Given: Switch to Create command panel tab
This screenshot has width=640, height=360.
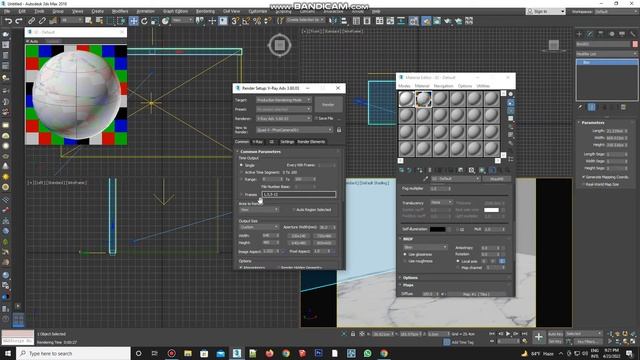Looking at the screenshot, I should (579, 34).
